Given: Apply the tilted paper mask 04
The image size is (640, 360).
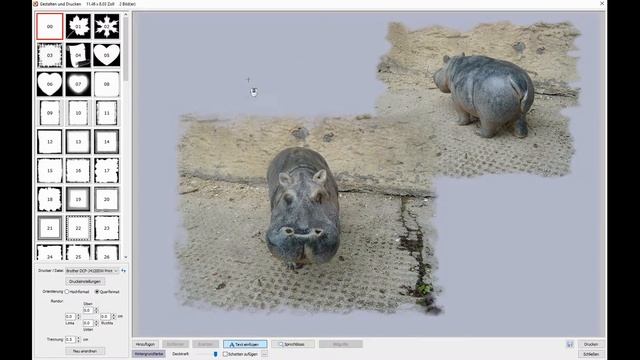Looking at the screenshot, I should point(78,55).
